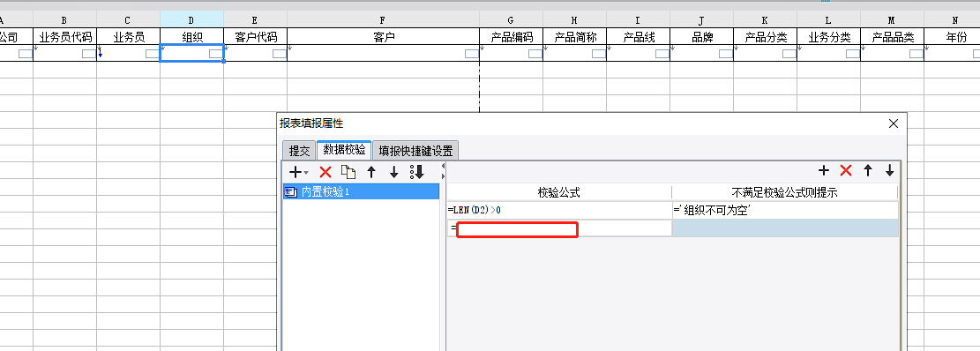This screenshot has width=980, height=351.
Task: Remove formula row with right red X
Action: click(846, 170)
